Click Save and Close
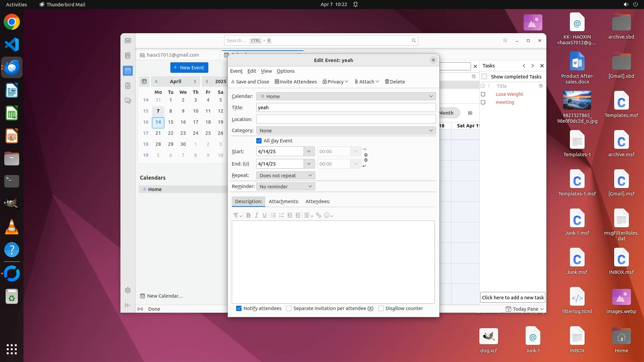Viewport: 644px width, 362px height. click(250, 82)
